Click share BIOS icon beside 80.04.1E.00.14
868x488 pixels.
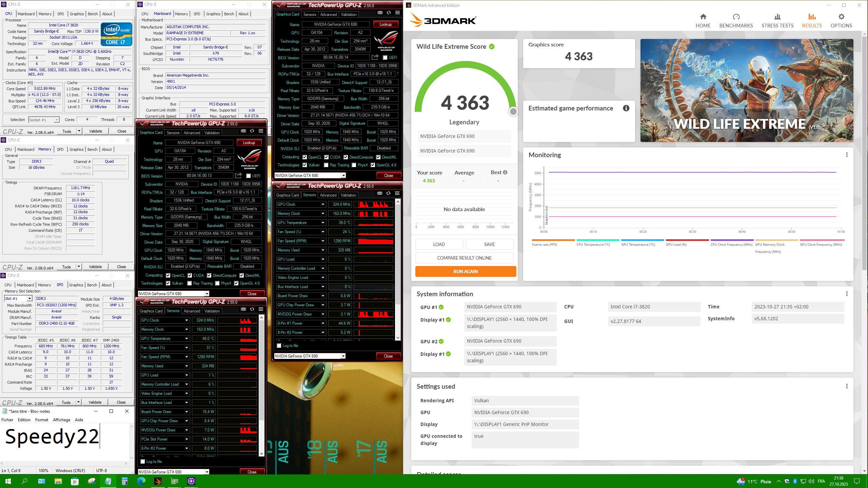[x=375, y=57]
